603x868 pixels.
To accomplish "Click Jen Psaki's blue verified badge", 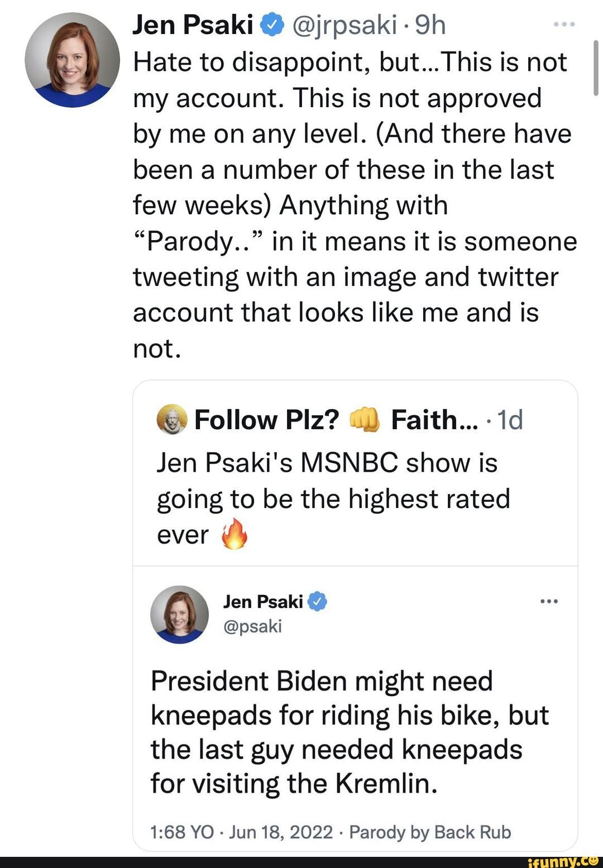I will point(272,25).
